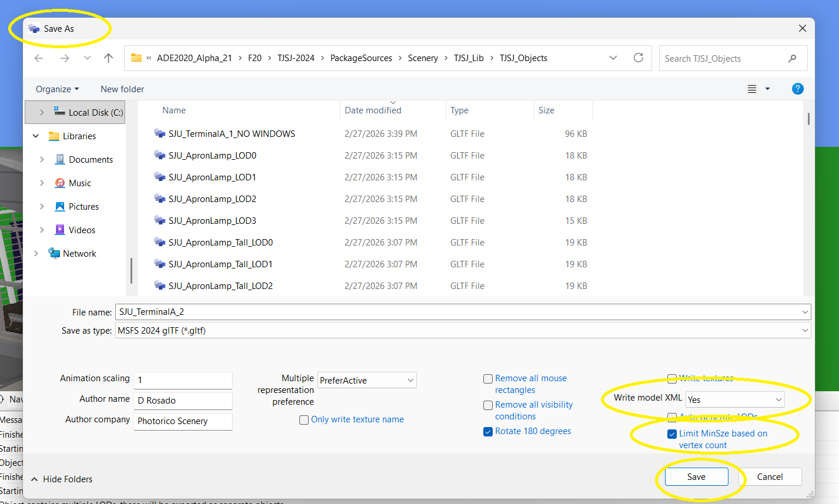Image resolution: width=839 pixels, height=504 pixels.
Task: Open the Organize menu
Action: point(57,89)
